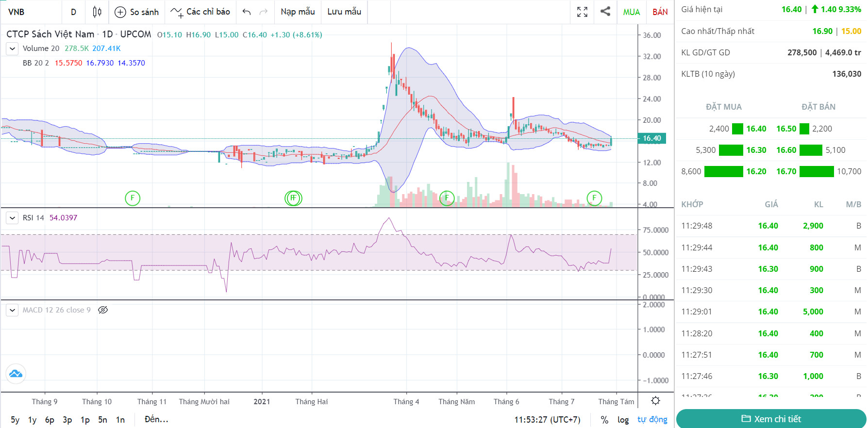Viewport: 868px width, 428px height.
Task: Toggle log scale mode
Action: pyautogui.click(x=623, y=420)
